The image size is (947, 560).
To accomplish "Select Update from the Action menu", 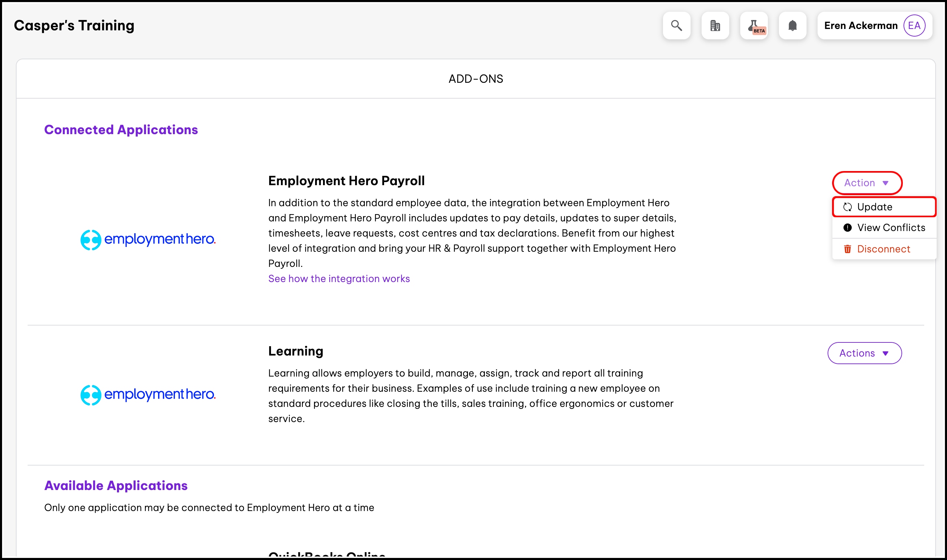I will pos(875,207).
